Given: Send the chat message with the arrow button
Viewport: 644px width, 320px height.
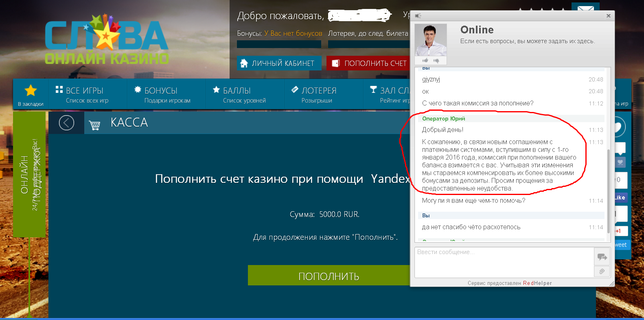Looking at the screenshot, I should coord(602,257).
